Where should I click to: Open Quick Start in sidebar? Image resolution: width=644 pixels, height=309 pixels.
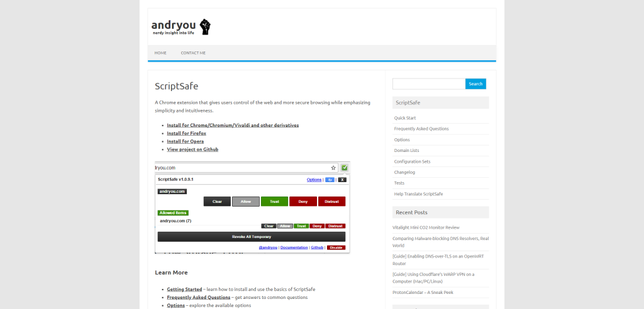pos(405,118)
